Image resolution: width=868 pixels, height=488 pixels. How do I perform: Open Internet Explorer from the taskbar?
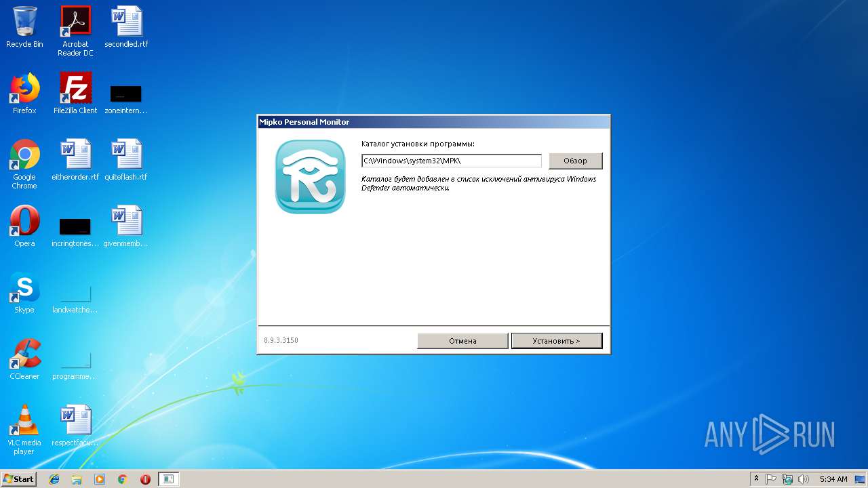click(54, 479)
